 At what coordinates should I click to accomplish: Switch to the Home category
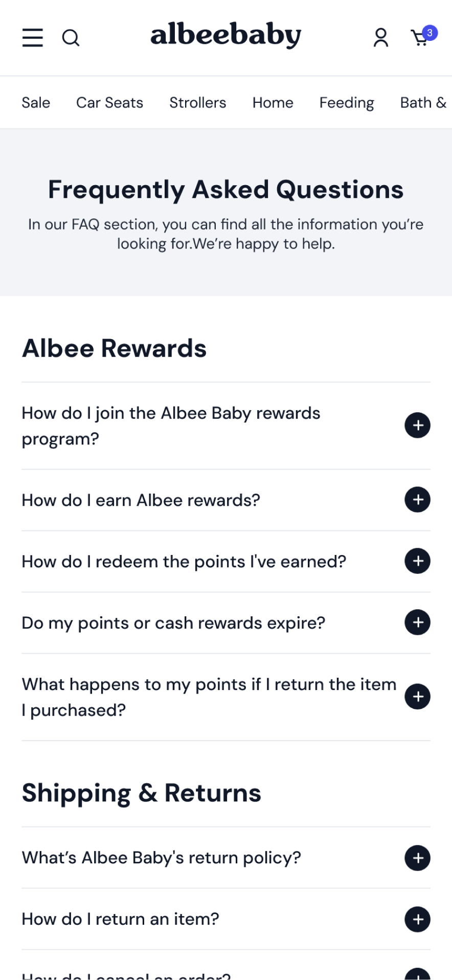[273, 103]
